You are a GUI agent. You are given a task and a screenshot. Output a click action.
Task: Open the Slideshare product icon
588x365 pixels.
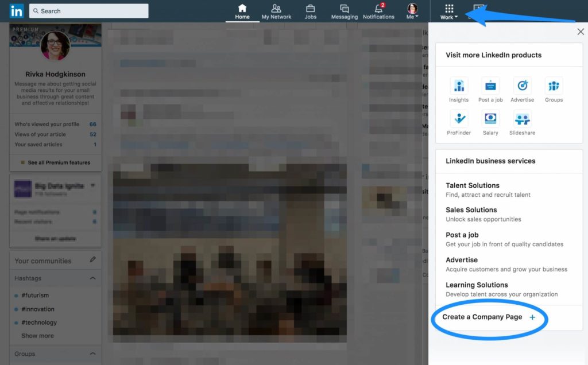coord(523,123)
